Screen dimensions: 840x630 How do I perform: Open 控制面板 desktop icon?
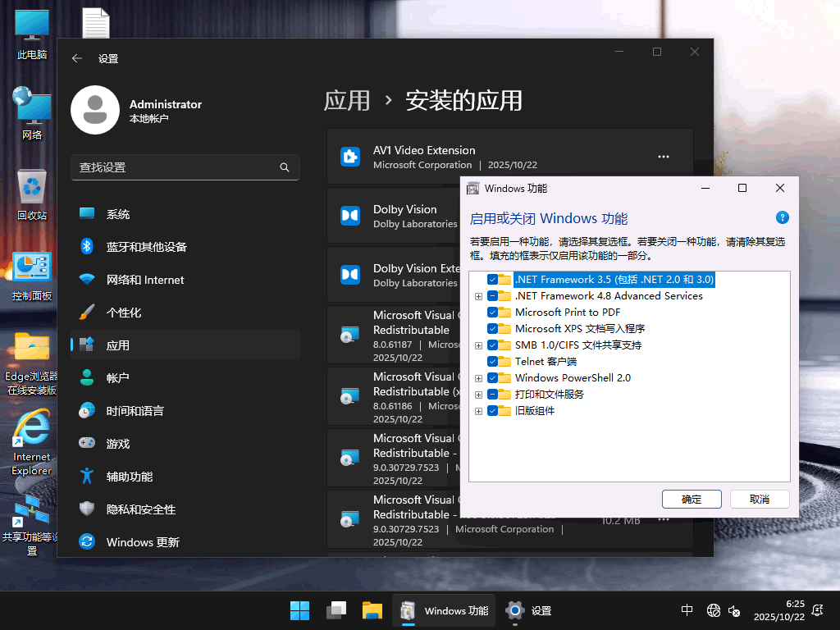[x=32, y=276]
